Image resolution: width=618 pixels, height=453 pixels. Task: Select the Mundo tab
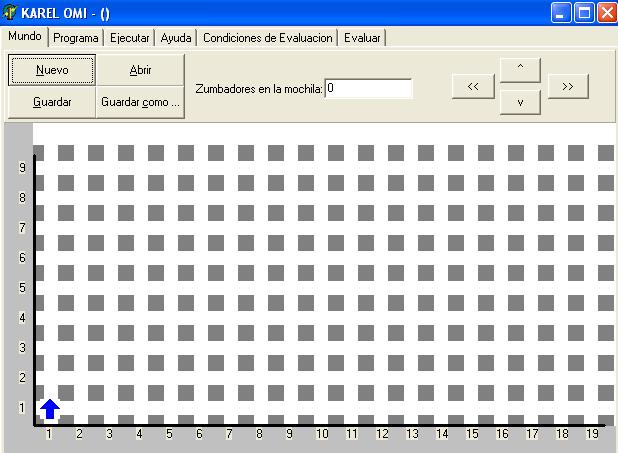[24, 37]
